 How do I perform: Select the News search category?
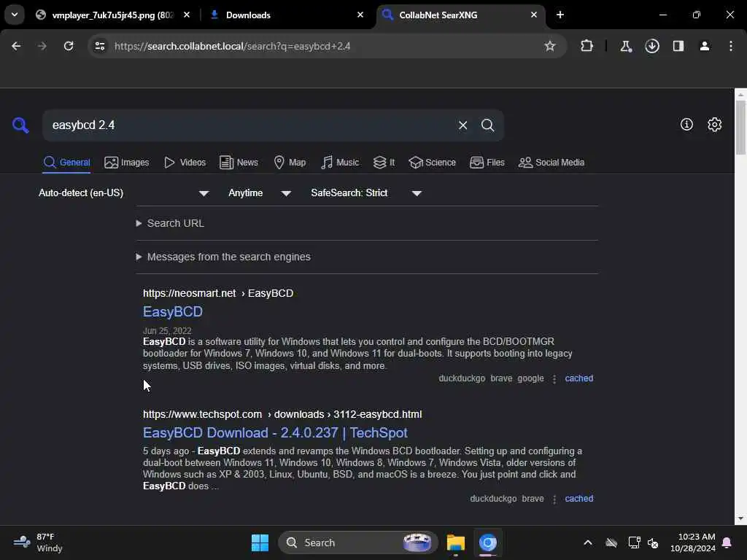point(239,163)
